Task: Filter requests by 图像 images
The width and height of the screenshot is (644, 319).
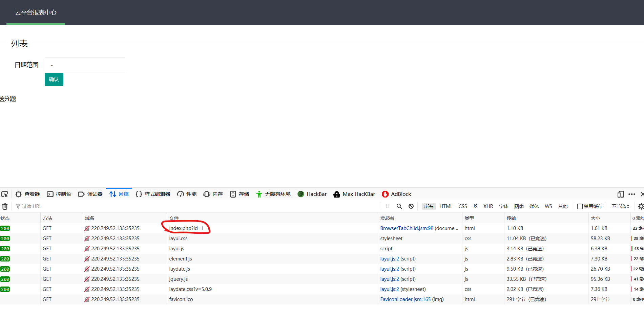Action: click(519, 206)
